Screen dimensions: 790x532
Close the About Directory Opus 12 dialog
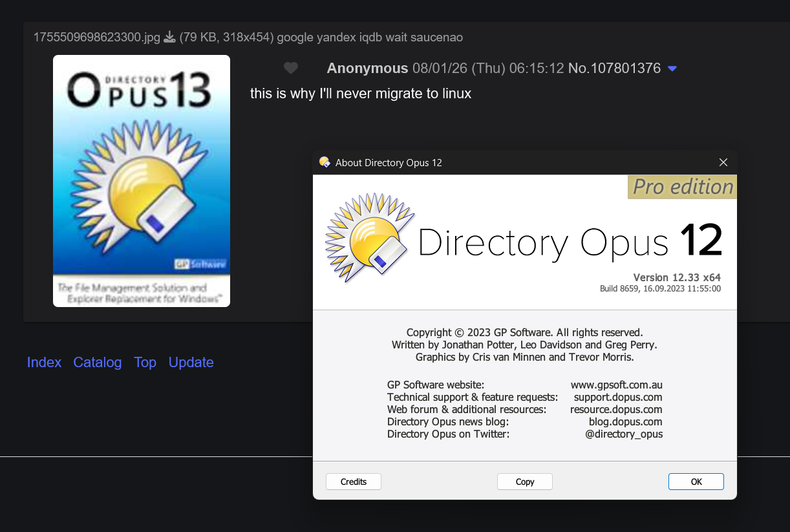click(723, 162)
